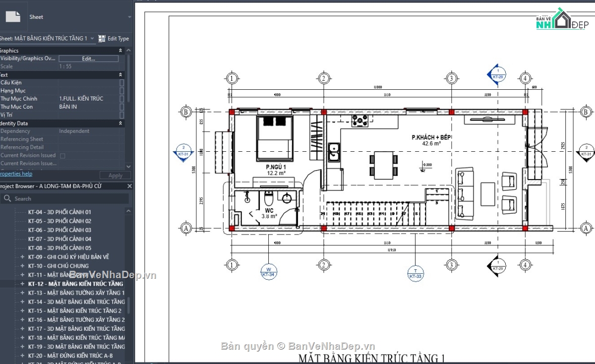Open sheet KT-08 - 3D PHỐI CẢNH 05
The image size is (595, 364).
59,247
